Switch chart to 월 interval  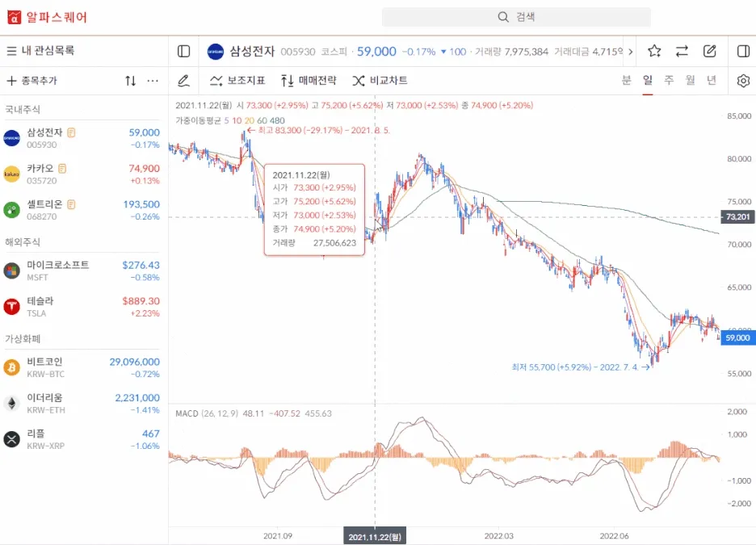690,80
